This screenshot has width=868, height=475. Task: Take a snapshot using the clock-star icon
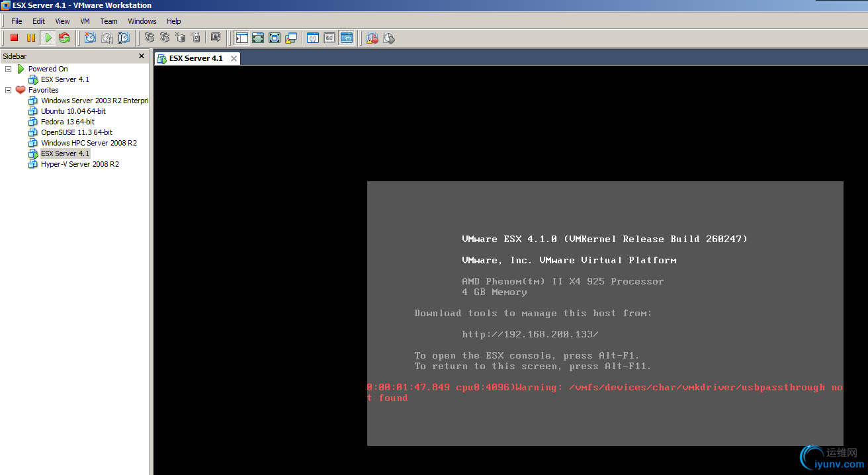[x=91, y=38]
